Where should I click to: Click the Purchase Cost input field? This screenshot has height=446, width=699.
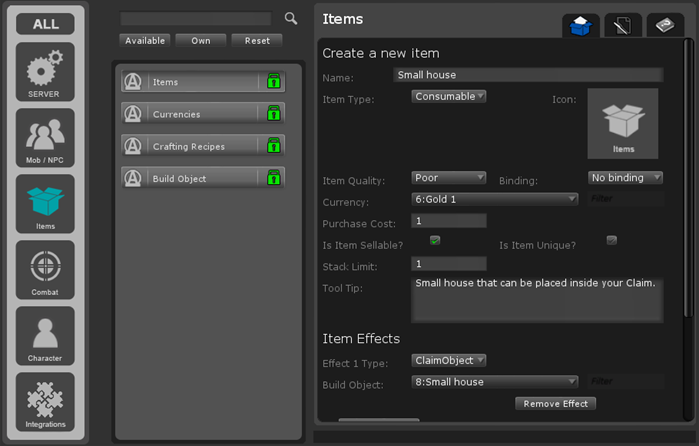click(x=449, y=221)
